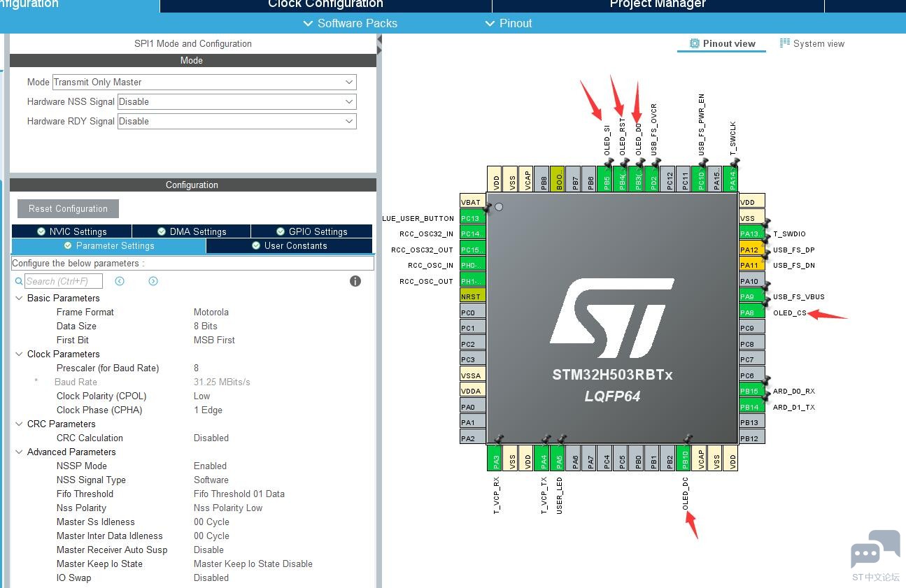The image size is (906, 588).
Task: Click pin PA9 labeled USB_FS_VBUS
Action: 752,296
